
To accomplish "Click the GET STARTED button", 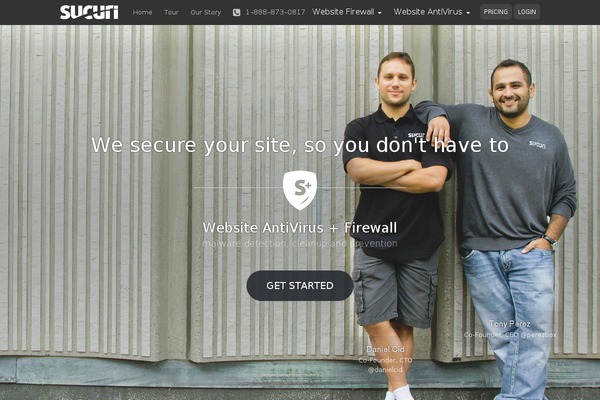I will (300, 286).
